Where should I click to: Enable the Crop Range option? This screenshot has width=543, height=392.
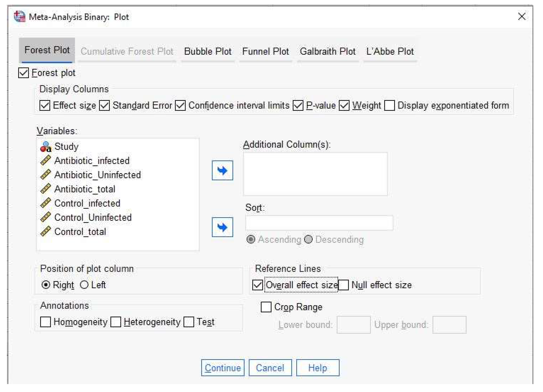click(266, 307)
